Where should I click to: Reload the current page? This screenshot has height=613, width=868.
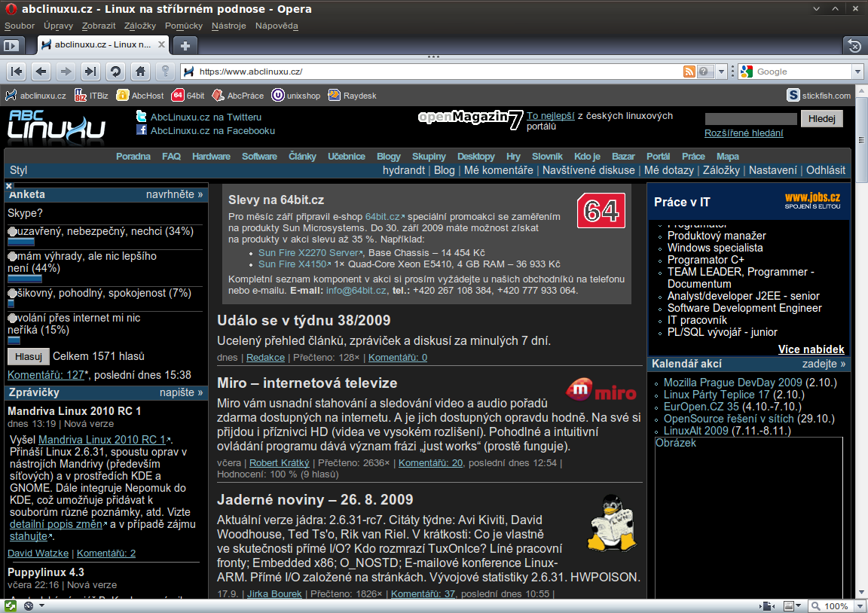(x=115, y=72)
